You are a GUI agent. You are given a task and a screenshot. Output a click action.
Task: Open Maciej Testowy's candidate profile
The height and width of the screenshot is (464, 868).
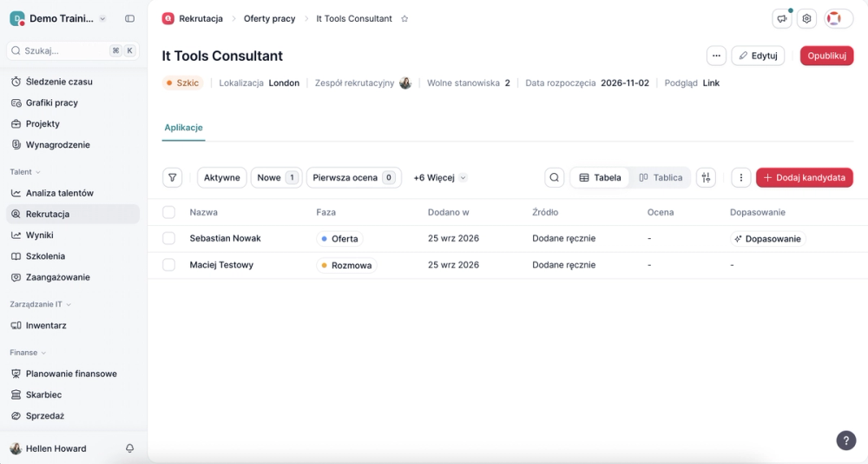pos(221,265)
